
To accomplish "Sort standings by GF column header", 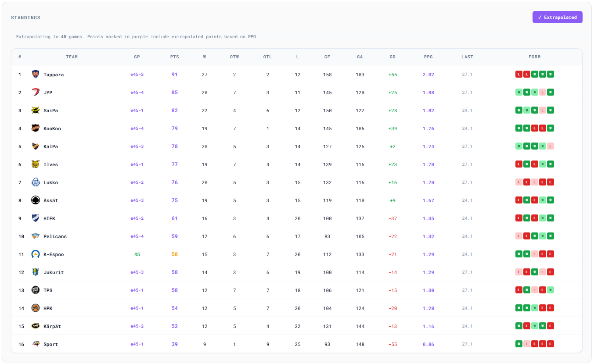I will [327, 57].
